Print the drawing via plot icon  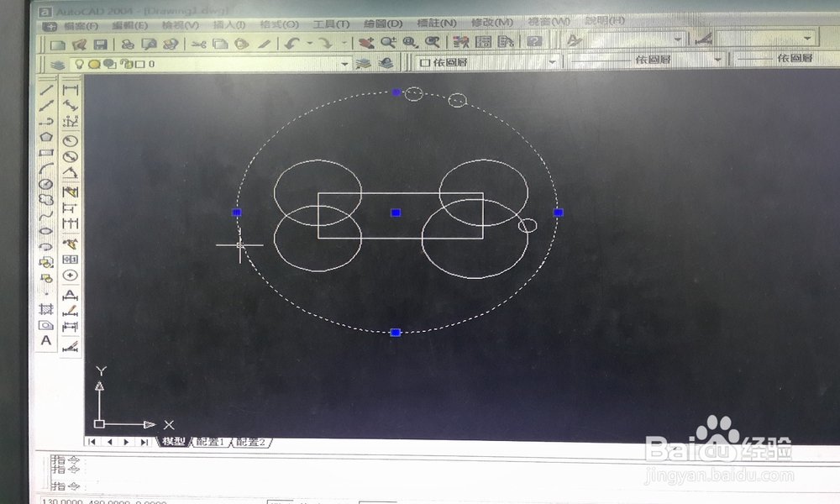click(128, 45)
